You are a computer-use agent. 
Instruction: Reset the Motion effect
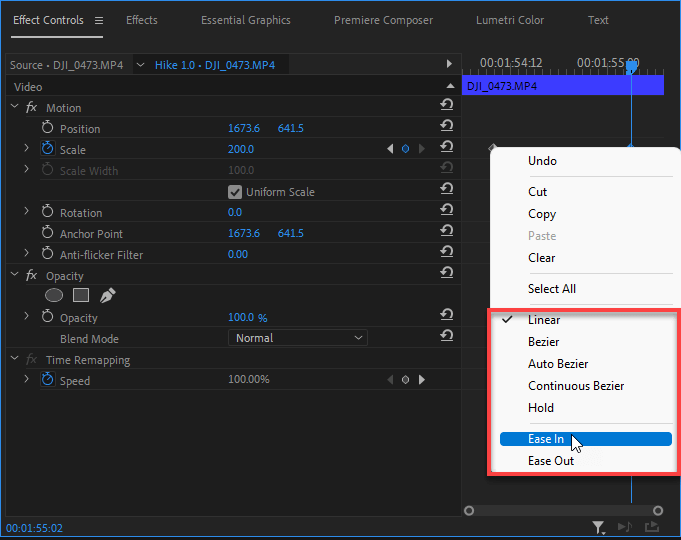[446, 105]
